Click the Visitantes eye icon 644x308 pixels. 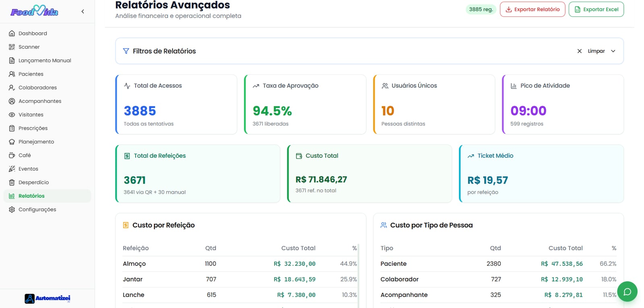click(x=12, y=115)
